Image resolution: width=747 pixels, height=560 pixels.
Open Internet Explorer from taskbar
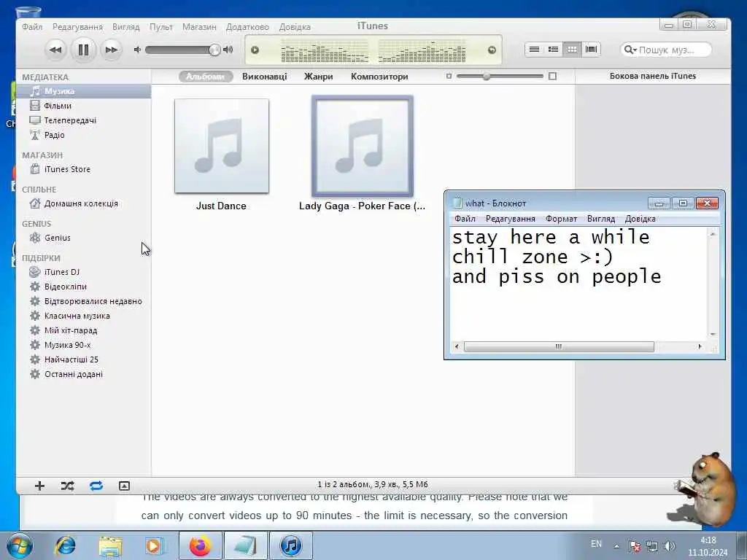(x=65, y=545)
